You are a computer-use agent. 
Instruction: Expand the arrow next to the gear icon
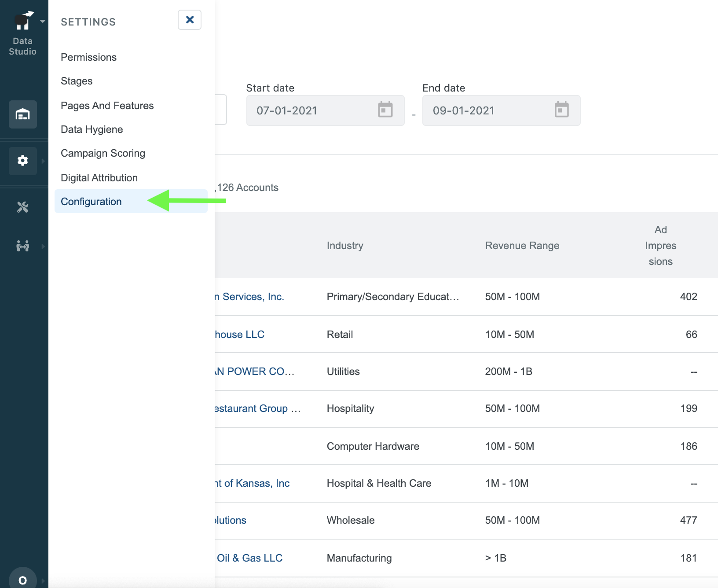tap(43, 161)
